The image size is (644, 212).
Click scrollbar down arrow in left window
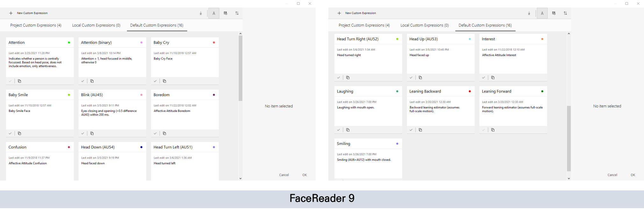click(x=240, y=178)
